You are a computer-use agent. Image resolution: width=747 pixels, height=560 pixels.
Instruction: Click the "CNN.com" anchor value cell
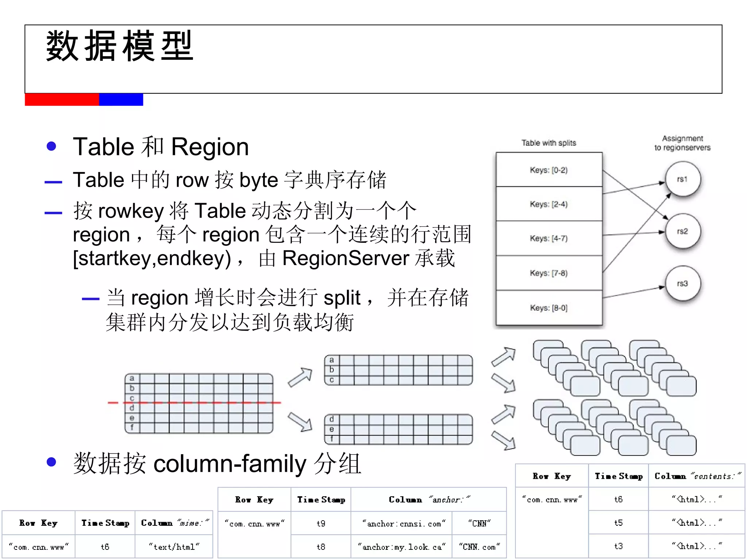[479, 547]
